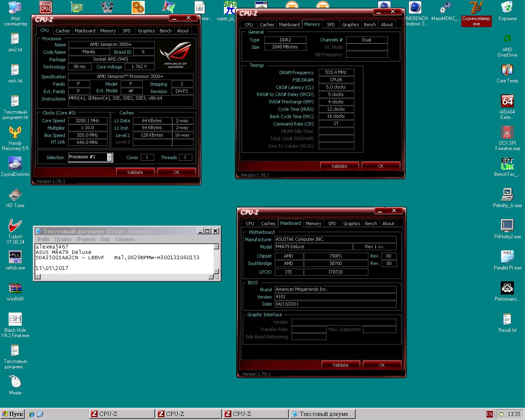
Task: Launch Black Hole V4.2 Final.exe icon
Action: (x=15, y=326)
